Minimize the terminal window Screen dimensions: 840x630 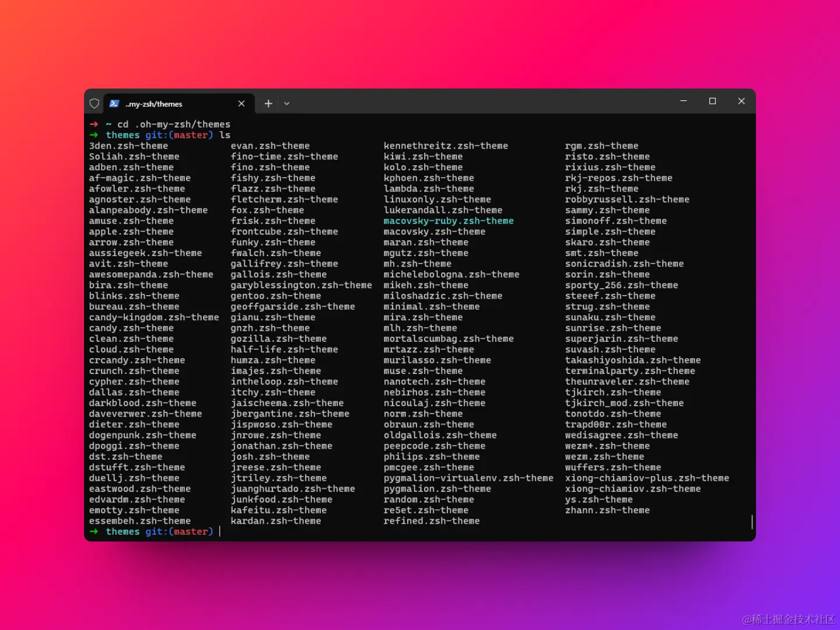click(x=684, y=101)
